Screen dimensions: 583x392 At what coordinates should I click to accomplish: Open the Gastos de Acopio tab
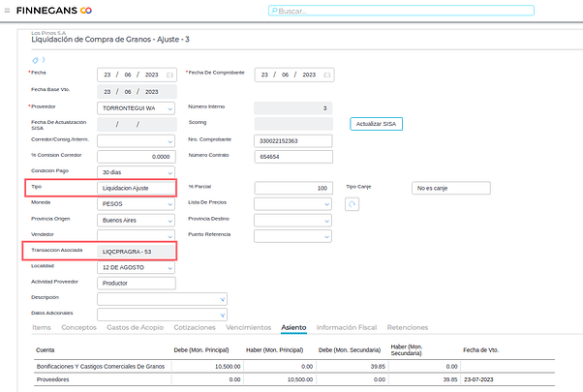(137, 327)
